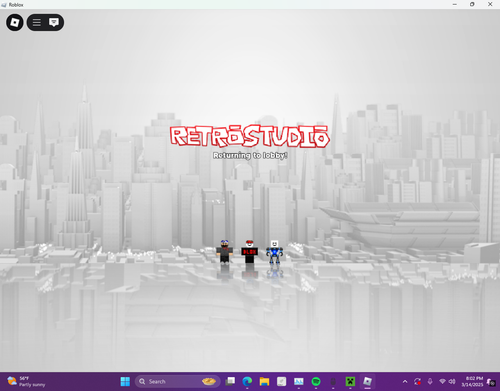Click the blue robot avatar
Screen dimensions: 500x391
[x=274, y=252]
